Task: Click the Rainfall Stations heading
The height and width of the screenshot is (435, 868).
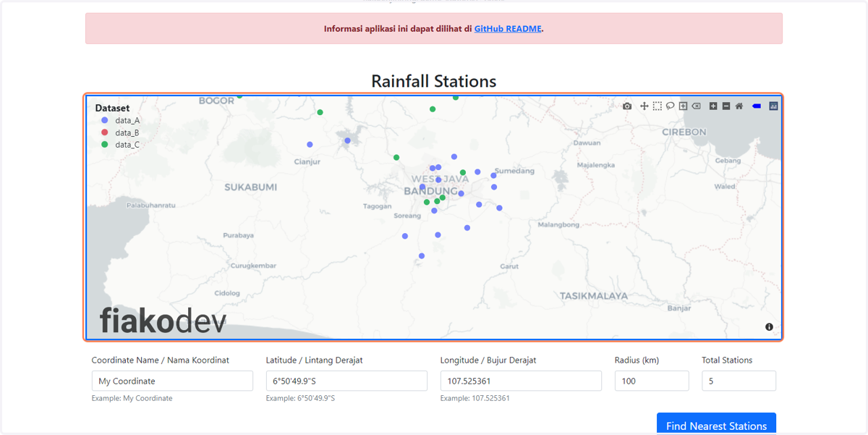Action: tap(434, 81)
